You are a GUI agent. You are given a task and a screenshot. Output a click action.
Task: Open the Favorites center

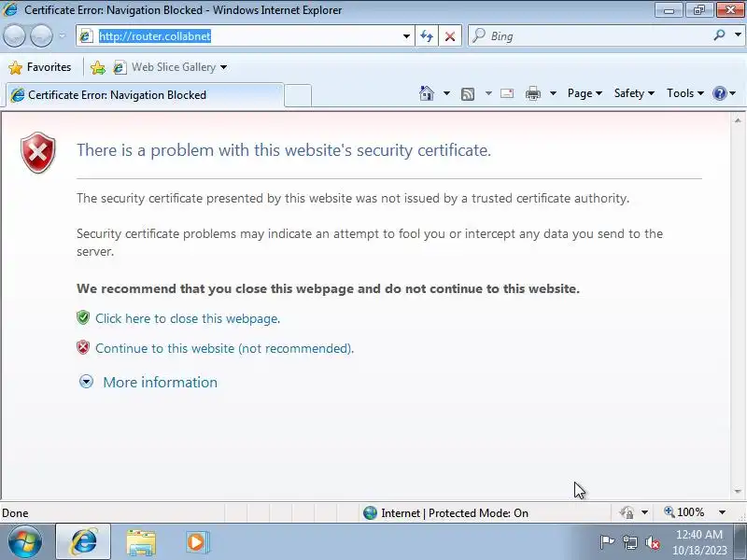(x=40, y=67)
